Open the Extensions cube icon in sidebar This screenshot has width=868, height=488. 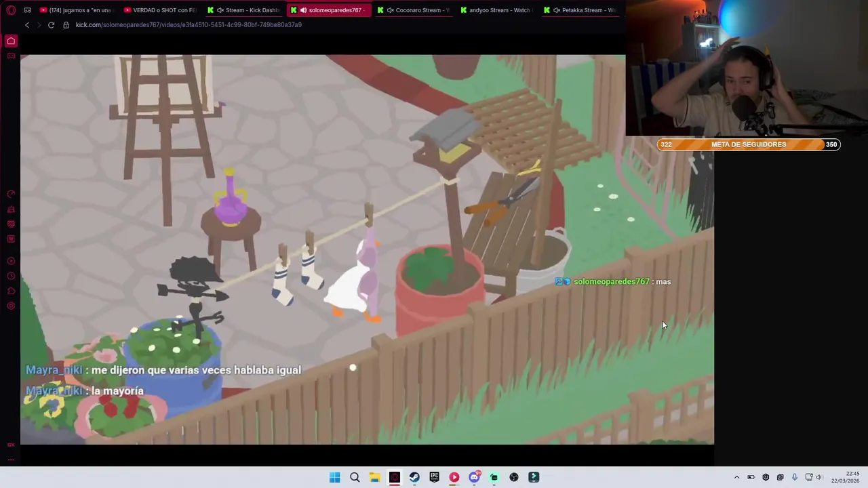point(11,291)
